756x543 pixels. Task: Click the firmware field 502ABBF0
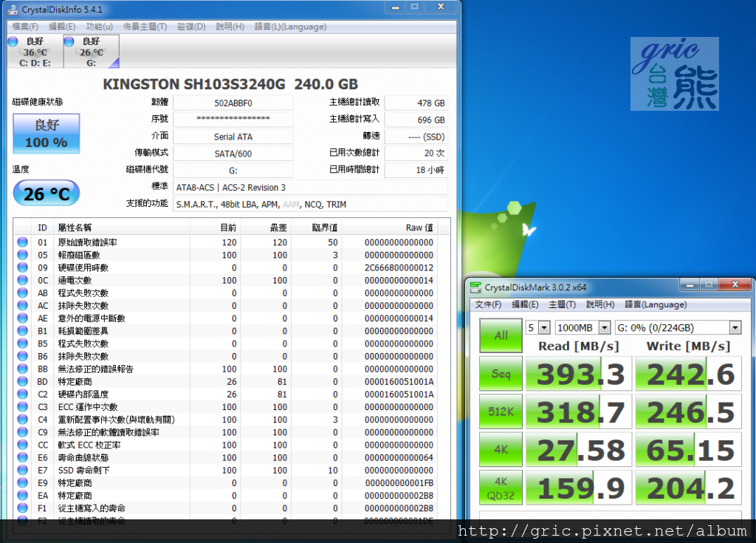233,103
